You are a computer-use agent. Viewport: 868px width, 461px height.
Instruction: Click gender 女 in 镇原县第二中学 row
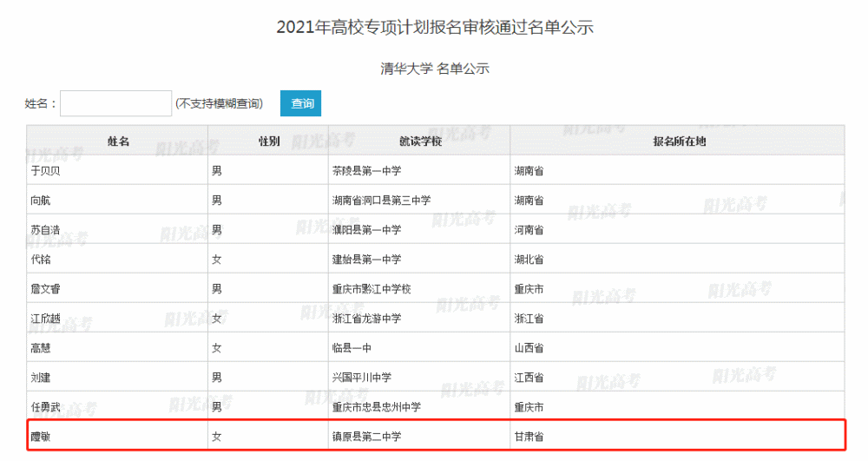point(216,436)
